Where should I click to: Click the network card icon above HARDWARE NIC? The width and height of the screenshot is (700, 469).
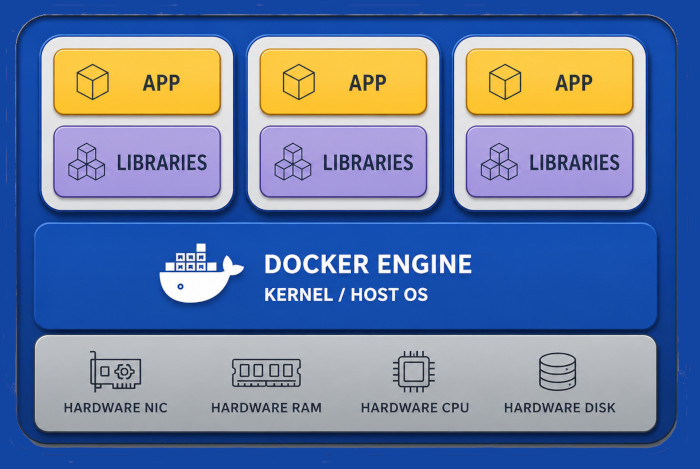[x=115, y=371]
